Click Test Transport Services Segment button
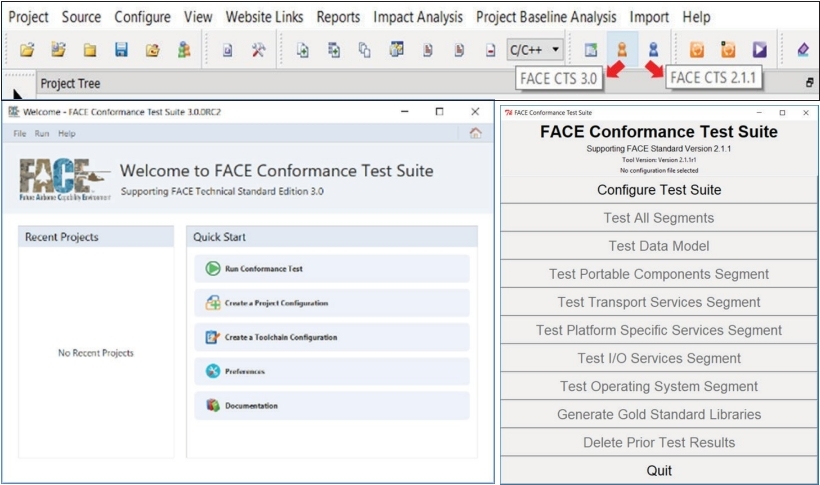The width and height of the screenshot is (820, 485). point(659,302)
